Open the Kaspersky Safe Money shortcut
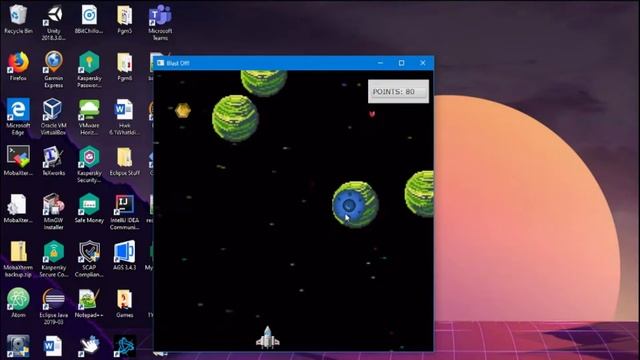The image size is (640, 360). (89, 208)
